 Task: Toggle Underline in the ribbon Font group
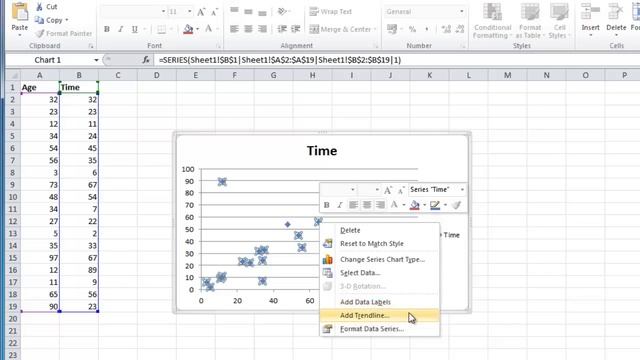[x=134, y=29]
